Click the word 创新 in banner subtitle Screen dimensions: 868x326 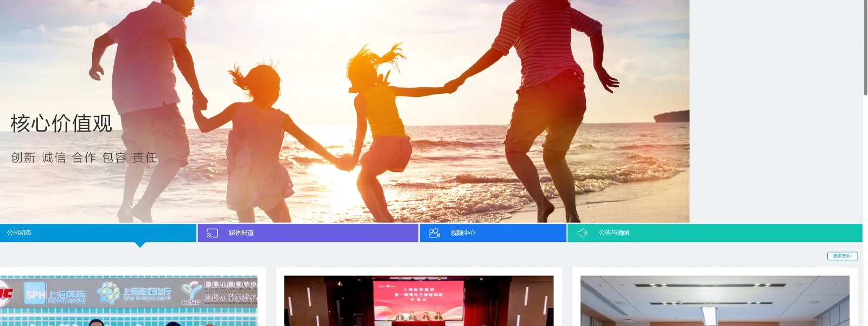pyautogui.click(x=23, y=158)
